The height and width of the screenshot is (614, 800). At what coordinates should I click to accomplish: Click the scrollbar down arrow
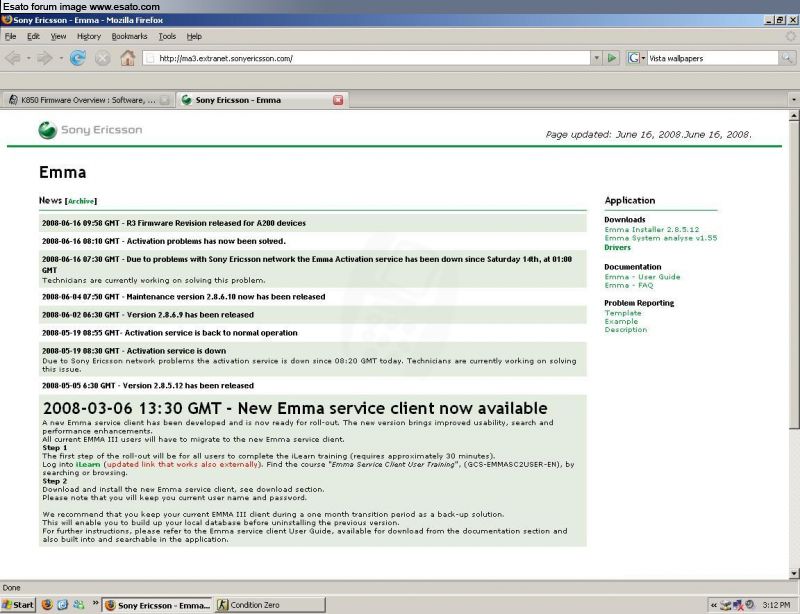793,573
